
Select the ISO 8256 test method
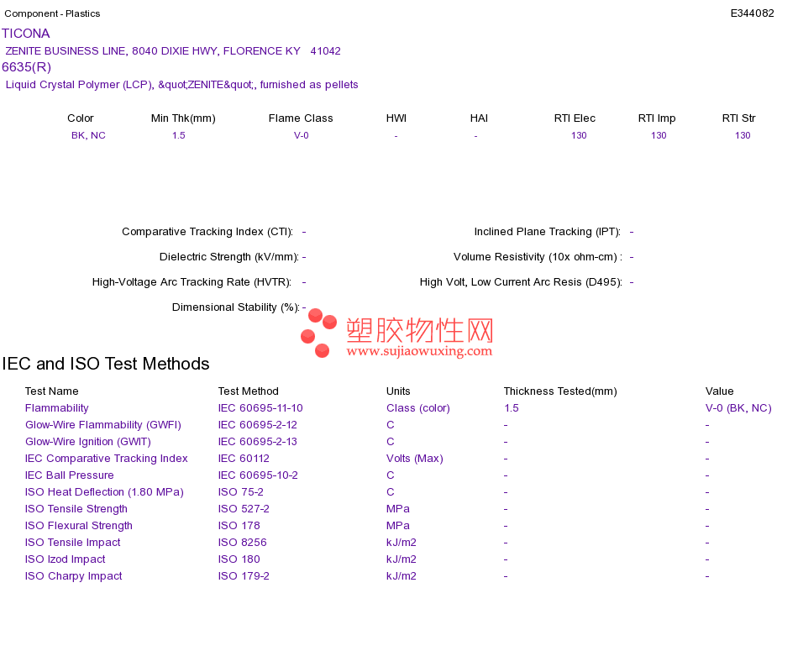coord(242,542)
